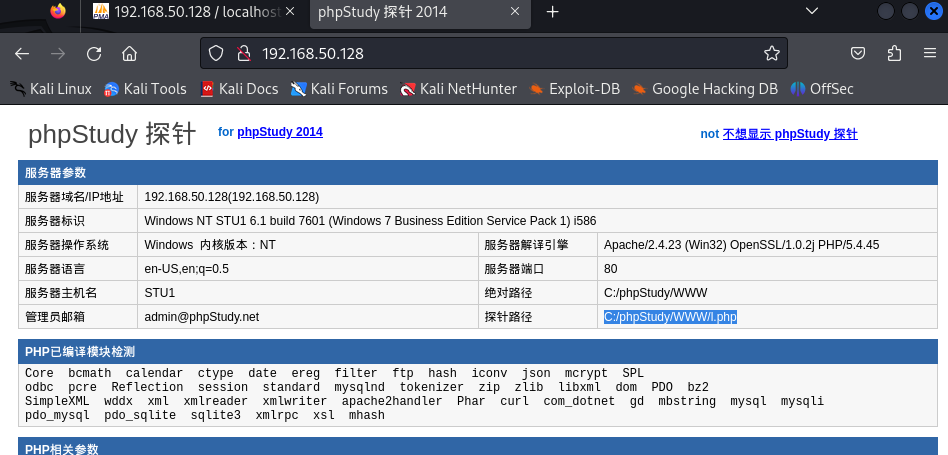The height and width of the screenshot is (455, 948).
Task: Click the 服务器域名/IP地址 label
Action: 74,197
